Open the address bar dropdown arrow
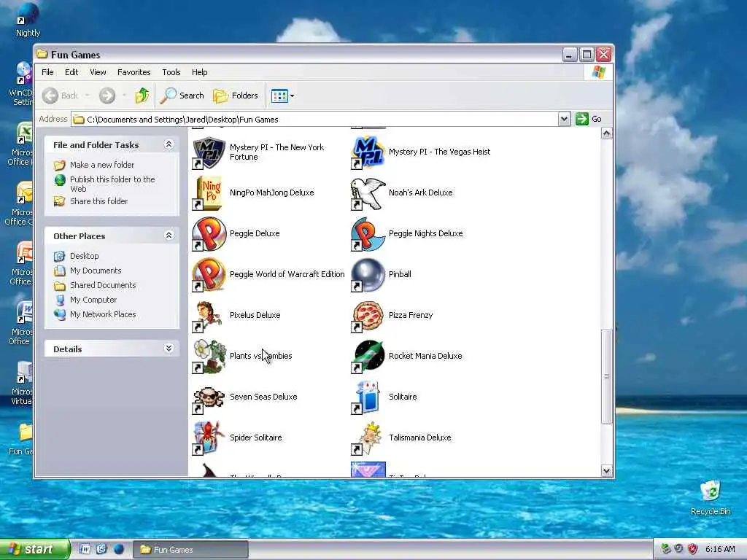Screen dimensions: 747x560 tap(564, 119)
